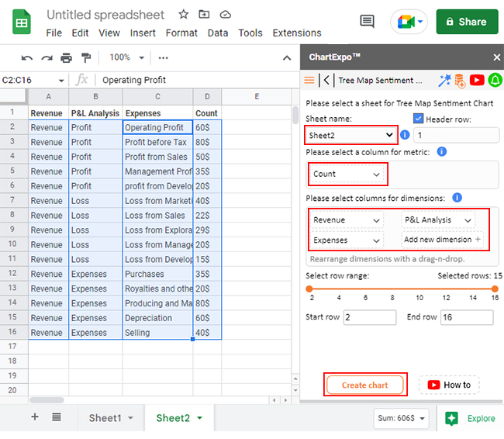Click the horizontal scrollbar thumb
Image resolution: width=504 pixels, height=439 pixels.
47,400
